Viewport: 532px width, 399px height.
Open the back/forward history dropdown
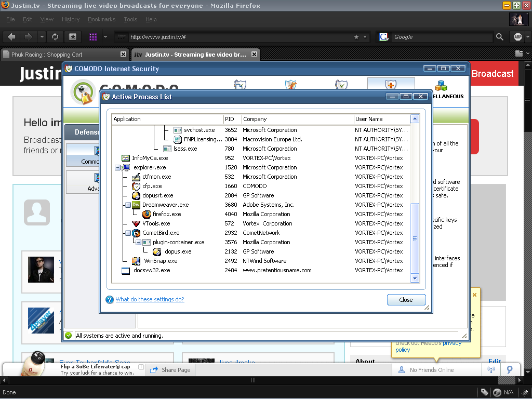click(x=42, y=37)
